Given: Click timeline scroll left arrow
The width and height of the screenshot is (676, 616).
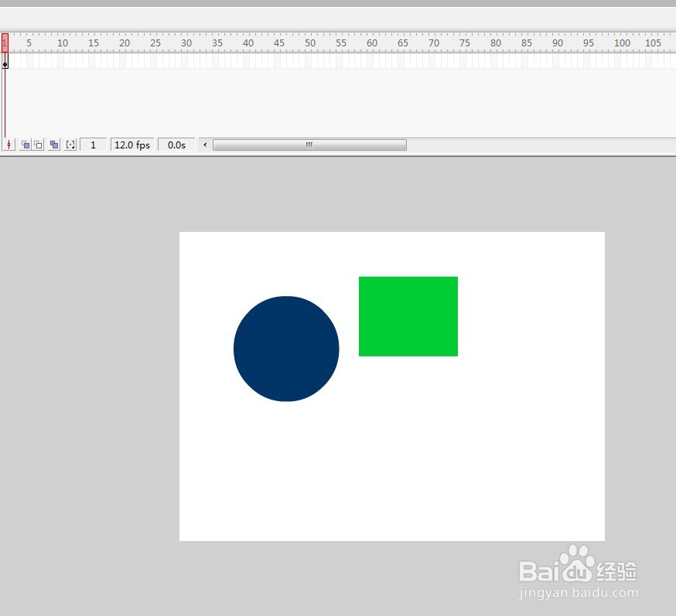Looking at the screenshot, I should tap(205, 145).
